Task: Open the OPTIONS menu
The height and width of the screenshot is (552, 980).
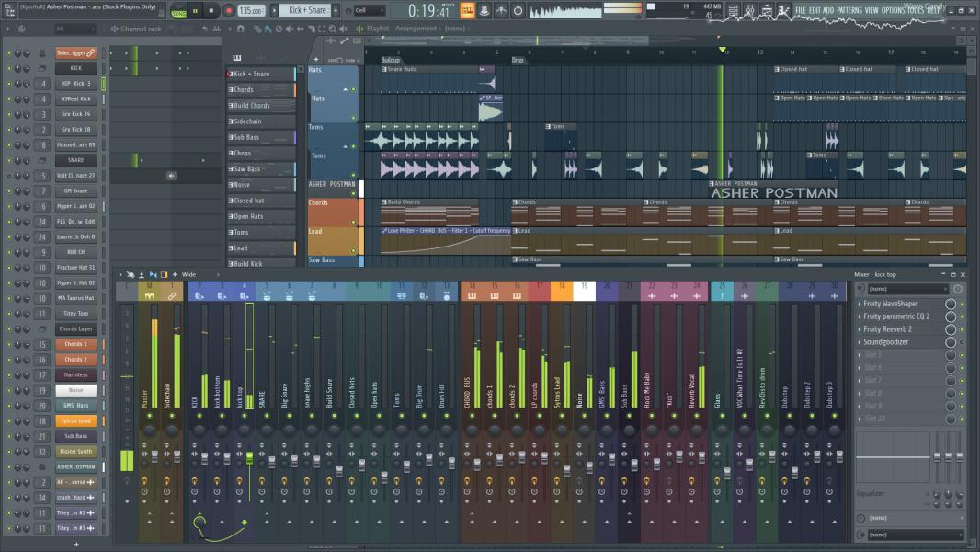Action: [893, 10]
